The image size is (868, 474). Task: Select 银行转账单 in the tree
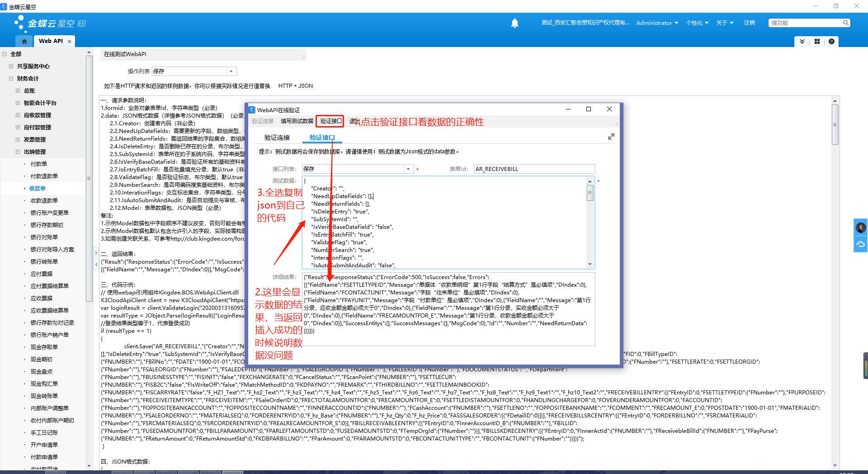coord(44,261)
